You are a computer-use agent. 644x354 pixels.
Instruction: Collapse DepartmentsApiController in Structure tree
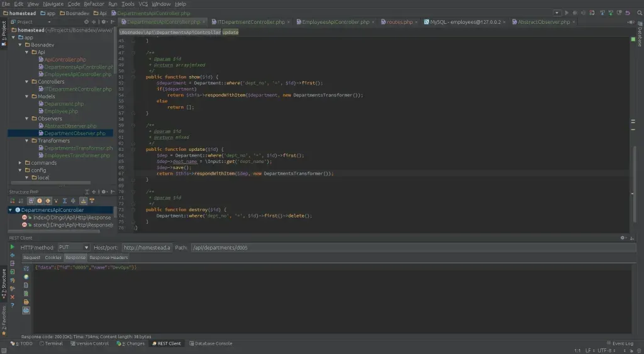coord(11,210)
